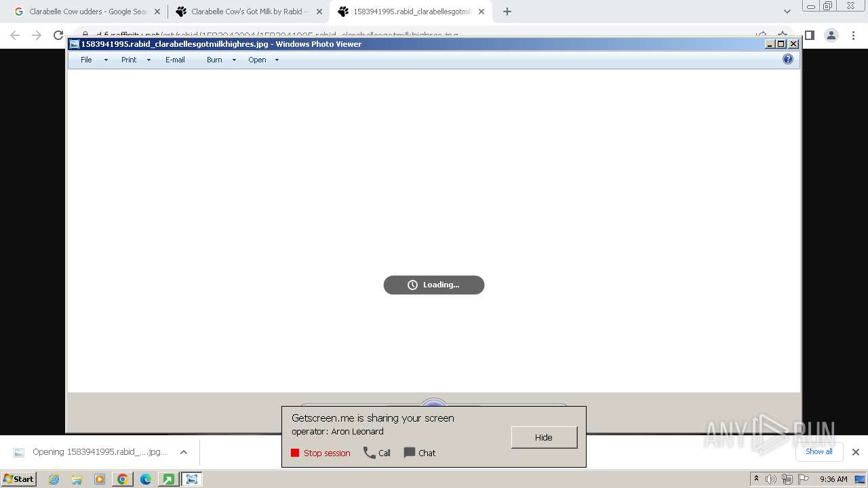
Task: Click the downloading 1583941995.rabid jpg item
Action: point(91,452)
